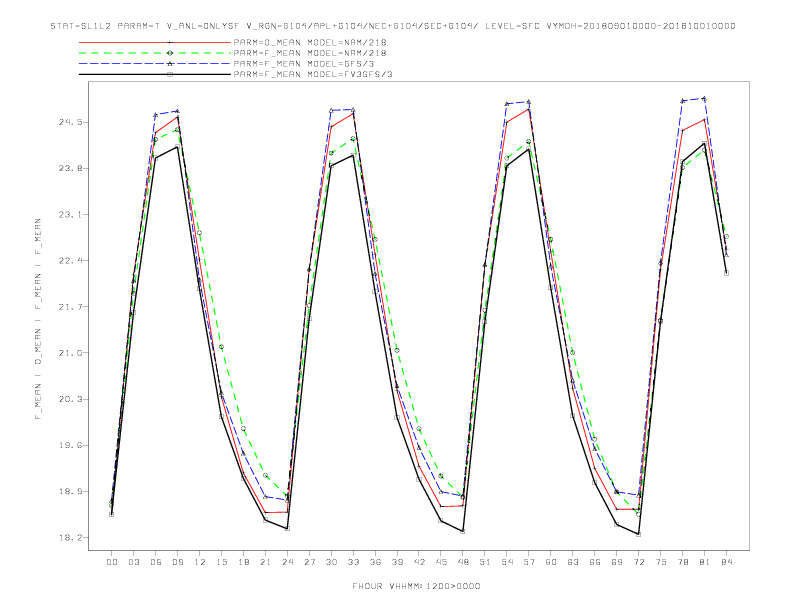Viewport: 792px width, 612px height.
Task: Click x-axis tick label 81
Action: [x=705, y=562]
